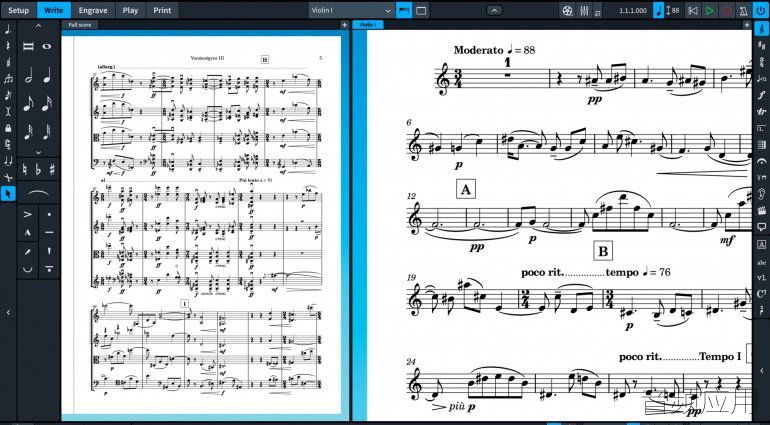Choose the quarter note duration
770x425 pixels.
point(47,75)
